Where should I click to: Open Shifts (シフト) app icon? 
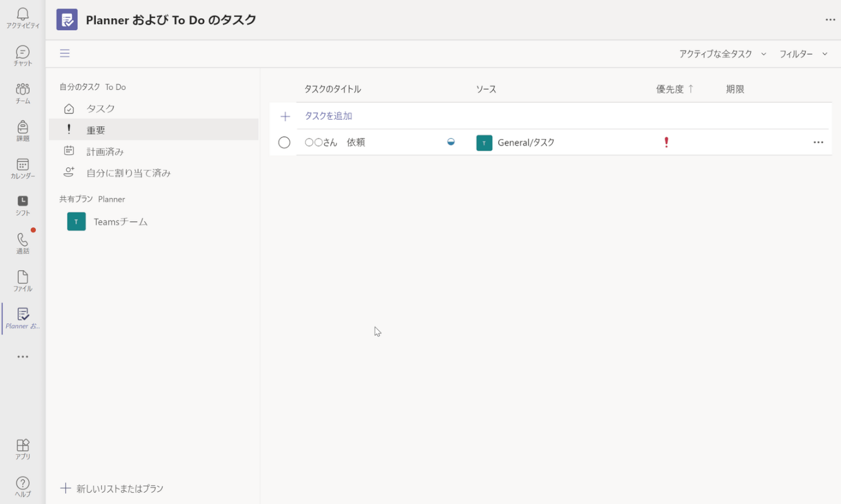[23, 205]
